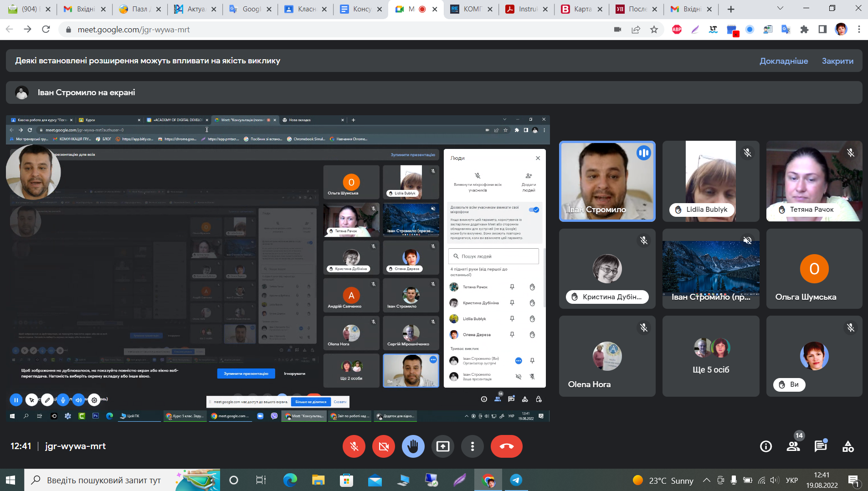Turn on the microphone in Meet

pyautogui.click(x=354, y=446)
